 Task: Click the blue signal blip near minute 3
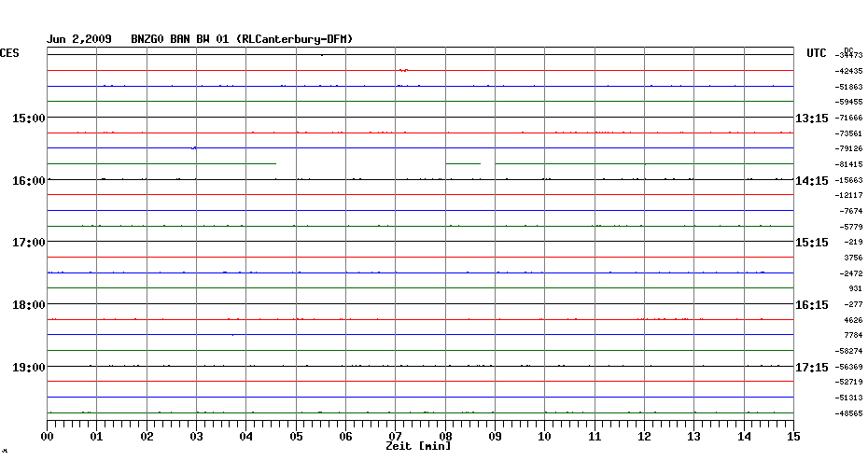click(x=194, y=147)
